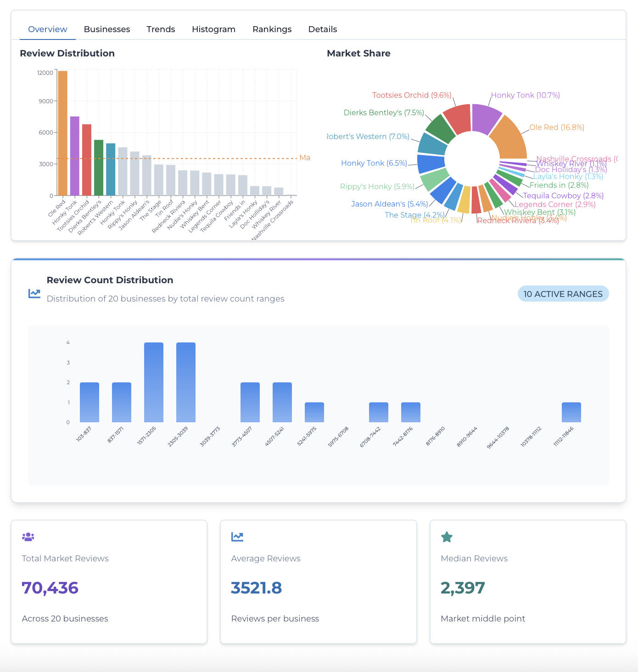Click the trend icon above Average Reviews
The width and height of the screenshot is (638, 672).
coord(237,537)
